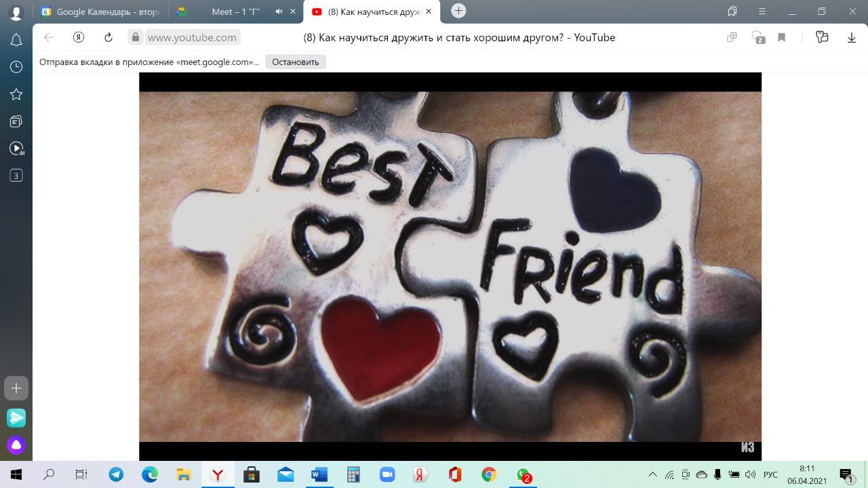The image size is (868, 488).
Task: Switch to the Google Календарь tab
Action: (x=100, y=12)
